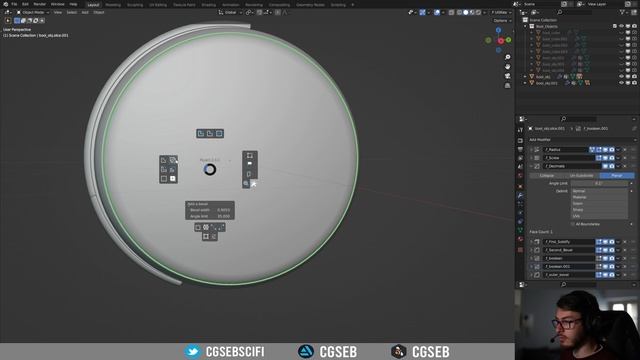Open the viewport Object menu
This screenshot has width=640, height=360.
[99, 13]
